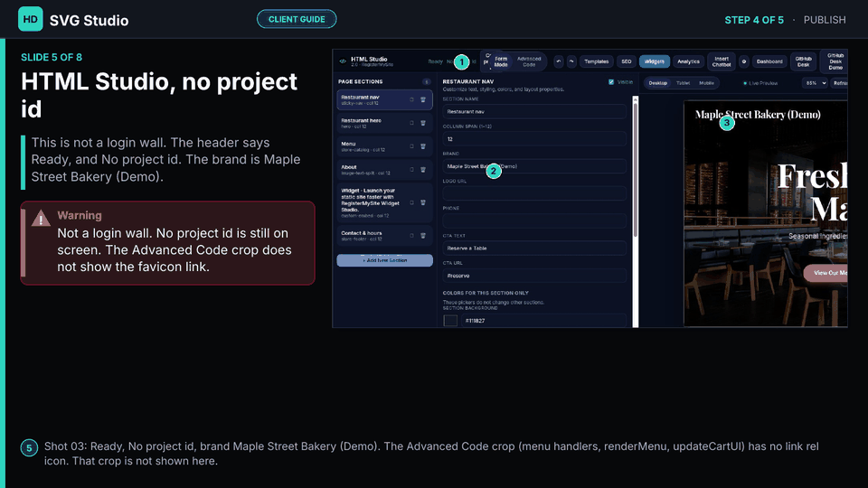Click the warning triangle icon in Warning box

pos(41,218)
